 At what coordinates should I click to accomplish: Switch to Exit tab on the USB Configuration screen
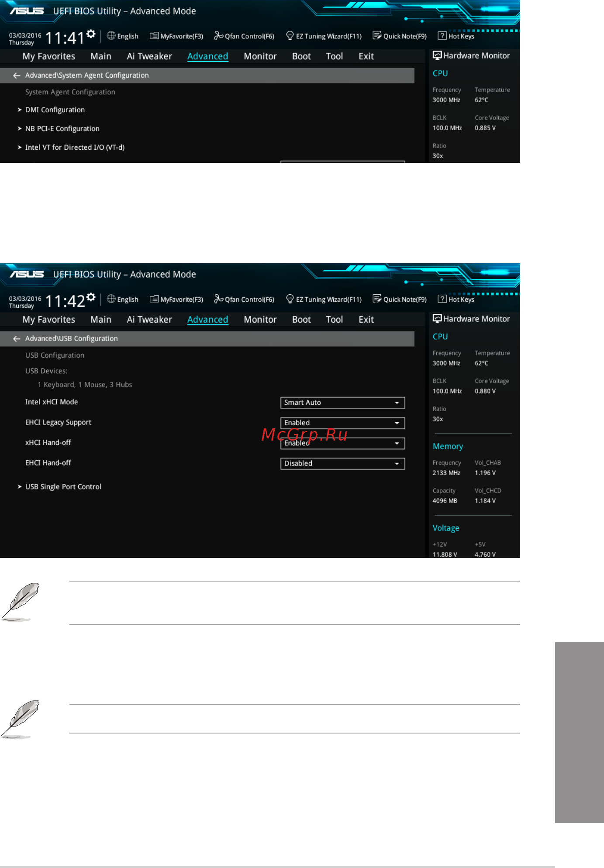pyautogui.click(x=366, y=320)
